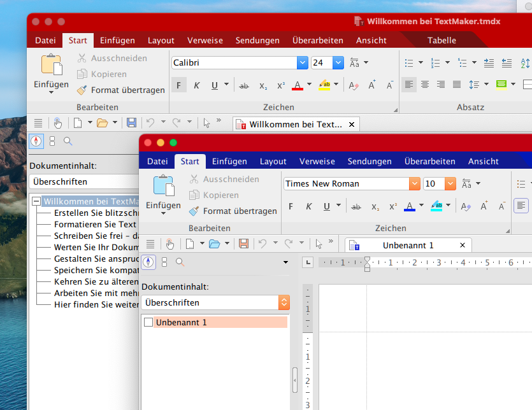Screen dimensions: 532x410
Task: Click open folder icon in back window toolbar
Action: point(102,122)
